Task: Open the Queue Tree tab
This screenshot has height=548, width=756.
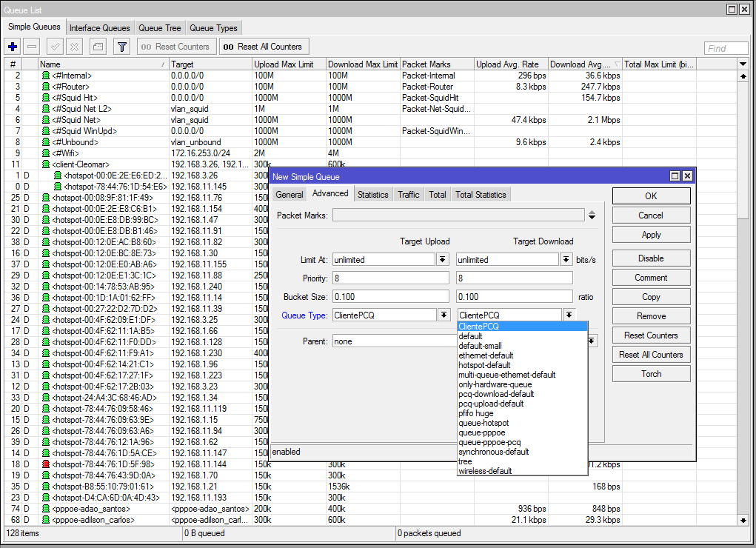Action: 160,28
